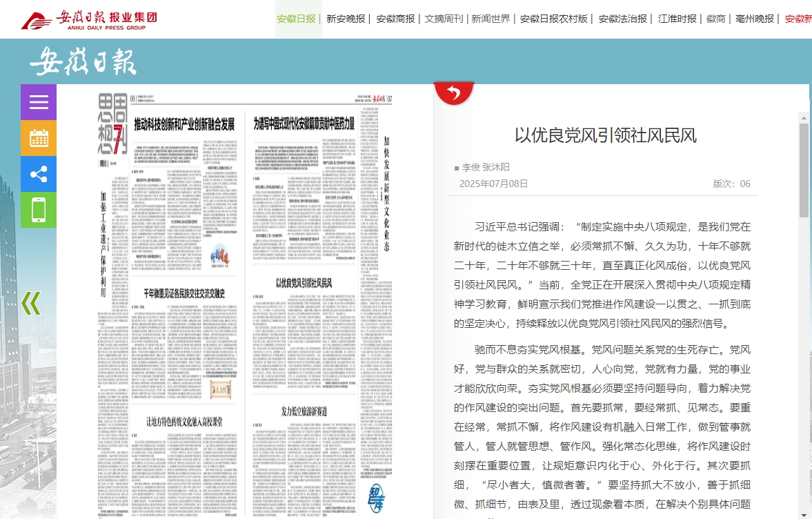Click the article scrollbar down arrow
The height and width of the screenshot is (519, 812).
[x=804, y=513]
